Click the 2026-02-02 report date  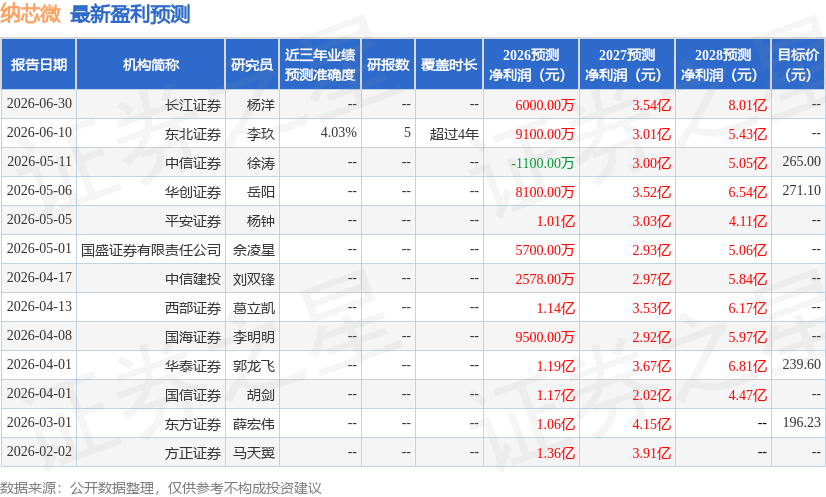(39, 451)
